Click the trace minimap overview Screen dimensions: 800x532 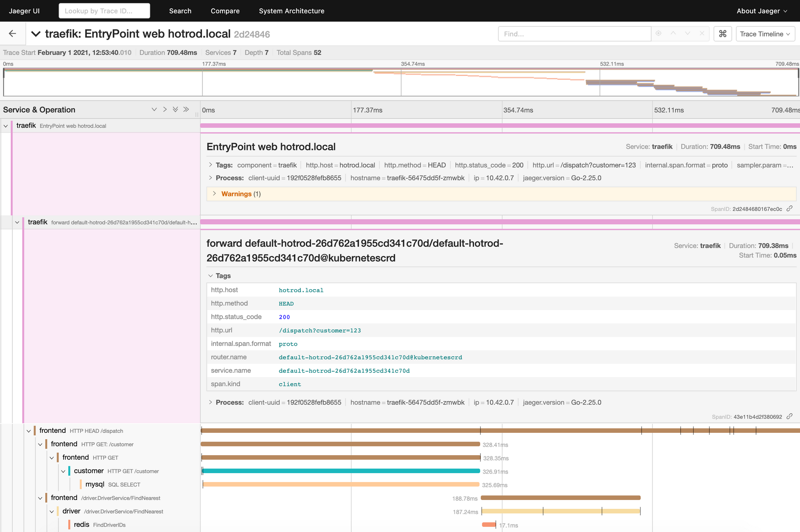click(x=401, y=82)
